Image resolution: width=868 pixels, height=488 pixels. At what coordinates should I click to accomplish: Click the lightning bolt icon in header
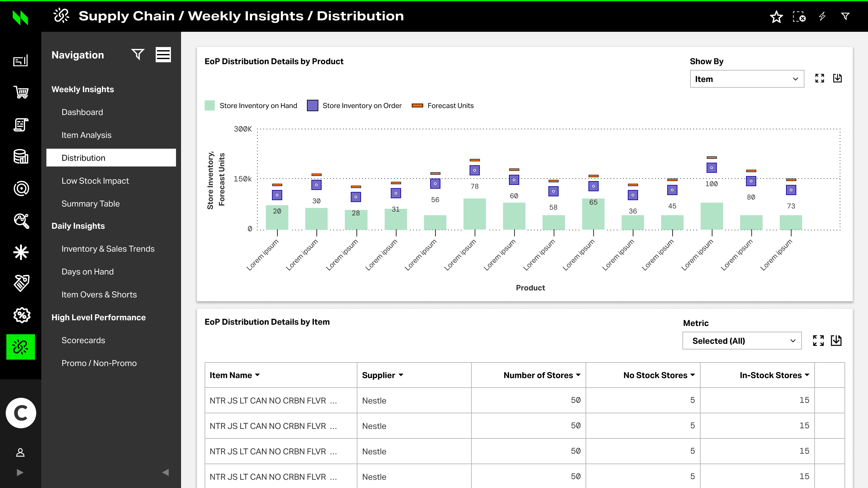822,17
